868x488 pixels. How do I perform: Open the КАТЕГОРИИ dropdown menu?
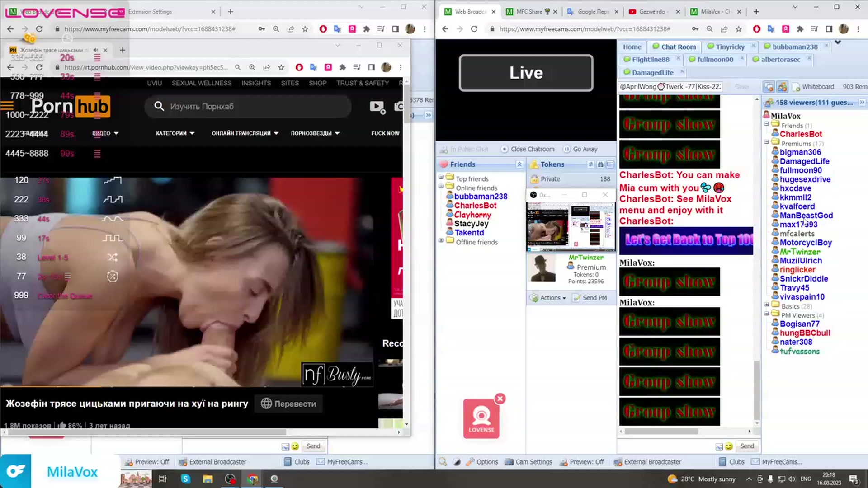(175, 133)
